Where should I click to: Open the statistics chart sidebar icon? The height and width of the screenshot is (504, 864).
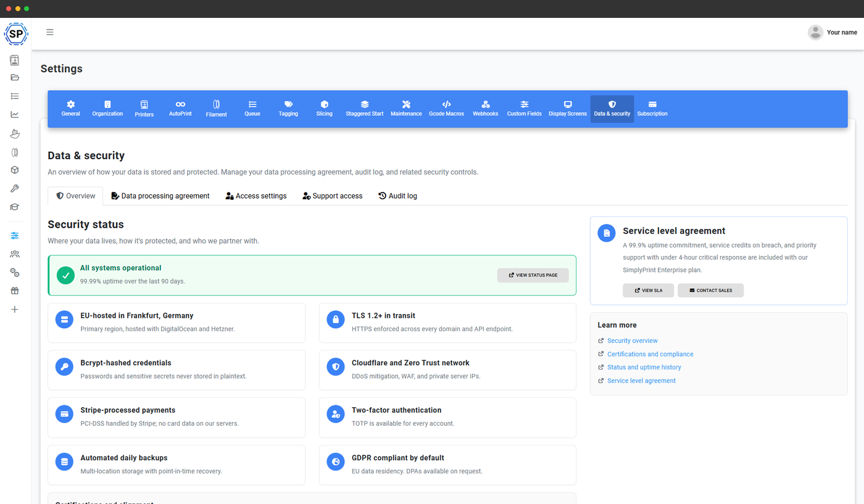coord(15,115)
